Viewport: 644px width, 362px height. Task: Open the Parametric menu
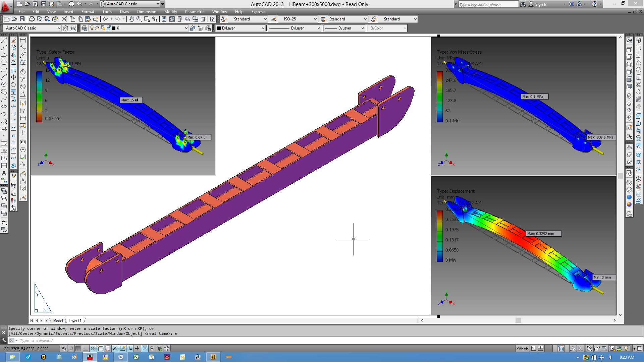click(194, 12)
